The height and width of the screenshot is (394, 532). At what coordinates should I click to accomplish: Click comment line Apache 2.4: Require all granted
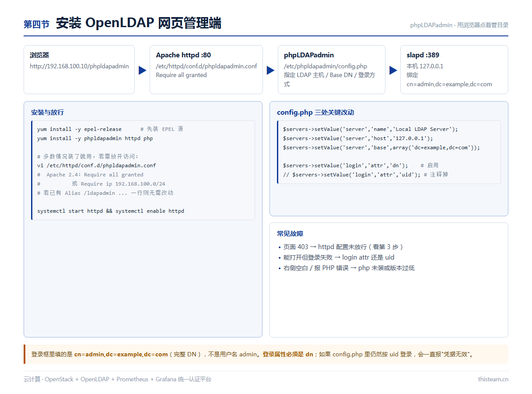click(90, 175)
